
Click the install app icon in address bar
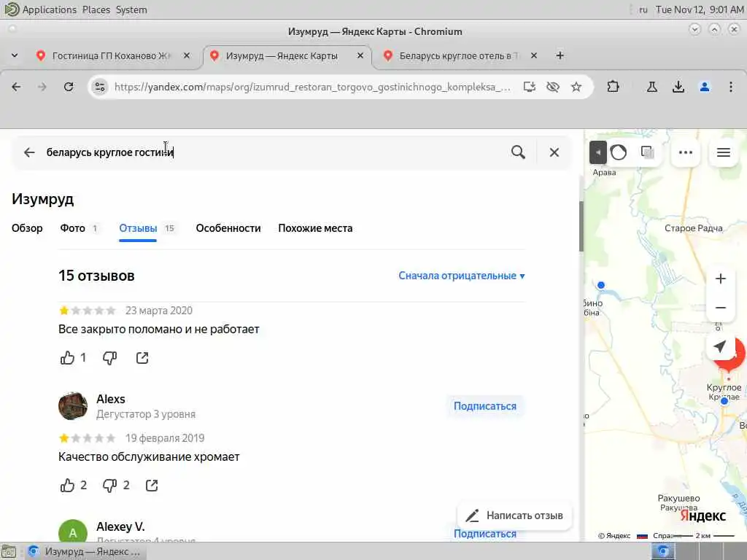coord(530,87)
